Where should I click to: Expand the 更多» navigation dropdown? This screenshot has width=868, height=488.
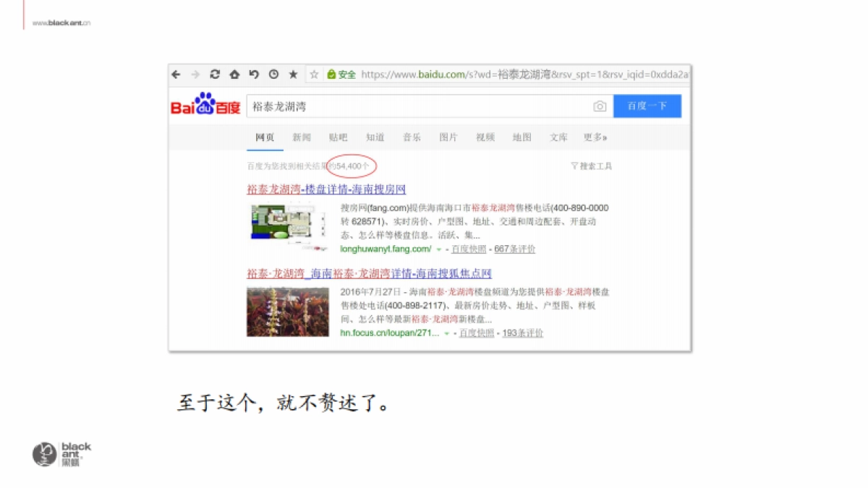tap(595, 137)
